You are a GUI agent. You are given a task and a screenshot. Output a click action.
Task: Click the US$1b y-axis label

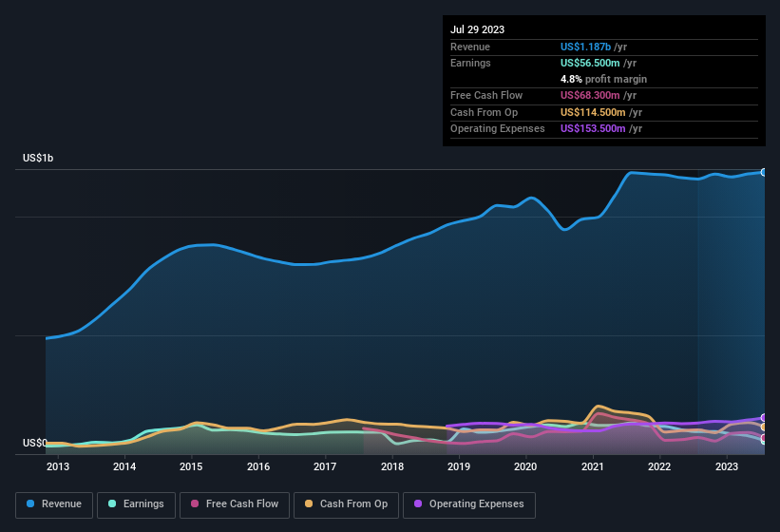(38, 158)
